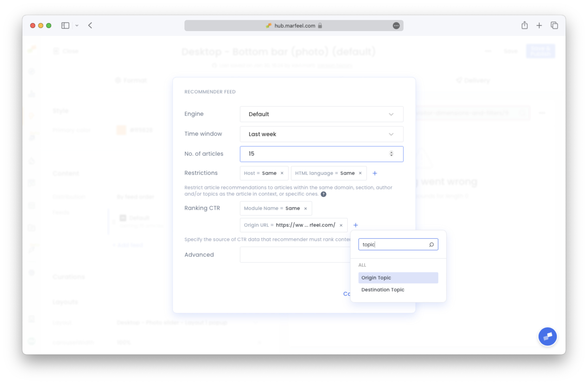Click the search magnifier in topic field
The width and height of the screenshot is (588, 384).
tap(431, 245)
